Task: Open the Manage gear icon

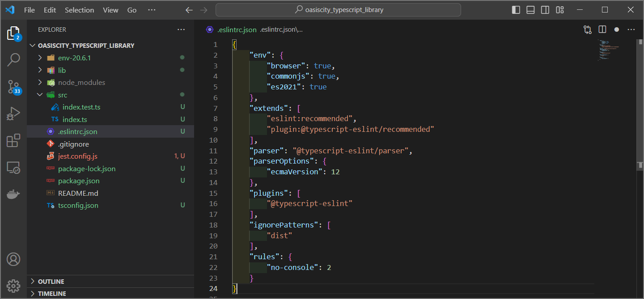Action: (x=13, y=286)
